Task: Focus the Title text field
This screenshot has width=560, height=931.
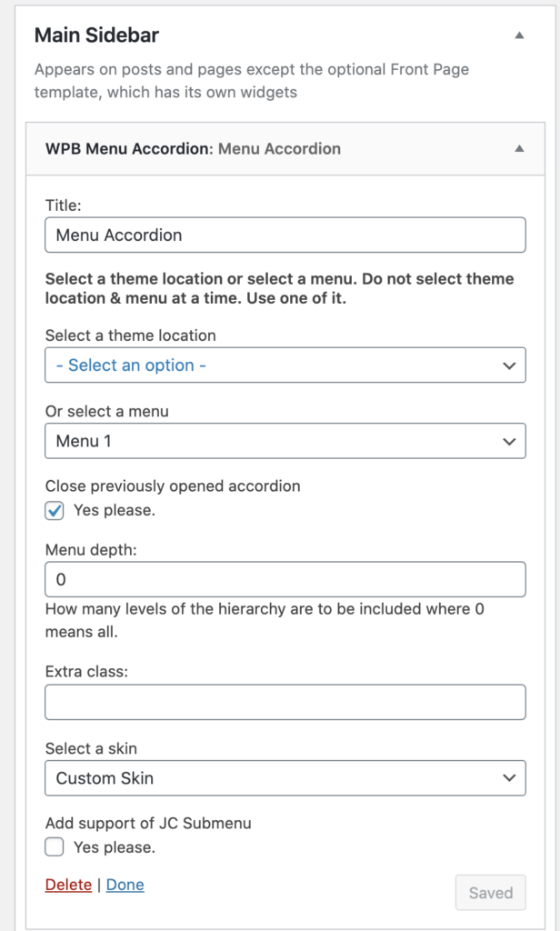Action: [x=285, y=235]
